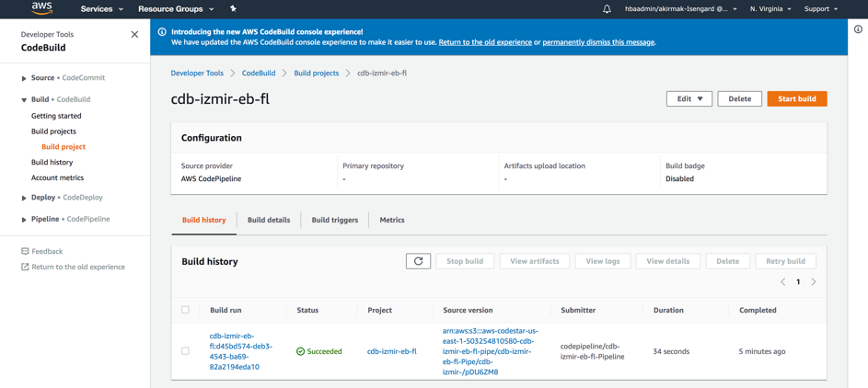Click the '5 minutes ago' completed cell
868x388 pixels.
click(x=762, y=351)
